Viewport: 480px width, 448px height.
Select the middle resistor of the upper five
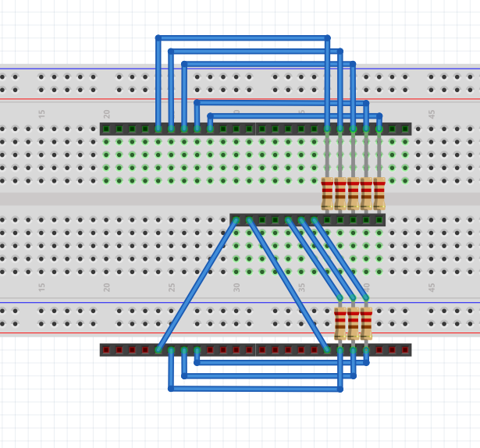tap(353, 193)
